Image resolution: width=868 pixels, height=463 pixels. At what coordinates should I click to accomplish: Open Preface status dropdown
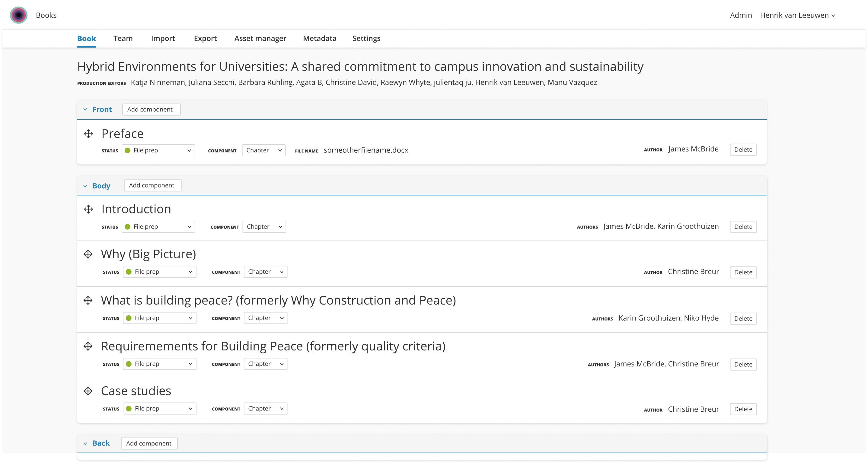158,150
